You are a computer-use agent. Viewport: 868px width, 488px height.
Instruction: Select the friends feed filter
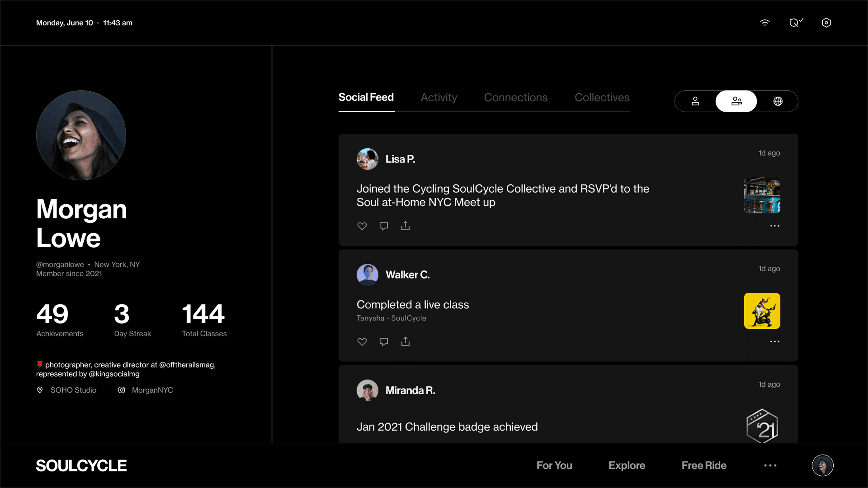pyautogui.click(x=736, y=101)
